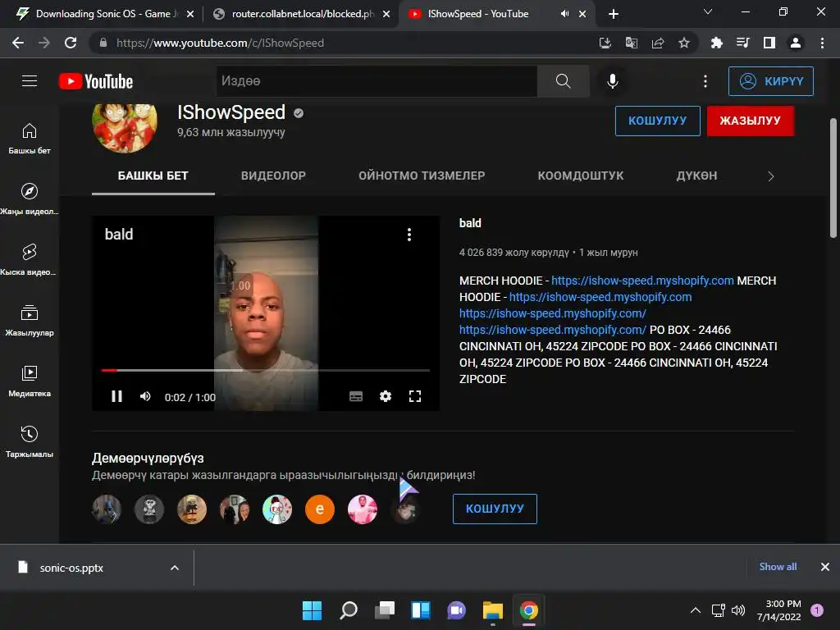Click the first sponsor avatar

(107, 509)
